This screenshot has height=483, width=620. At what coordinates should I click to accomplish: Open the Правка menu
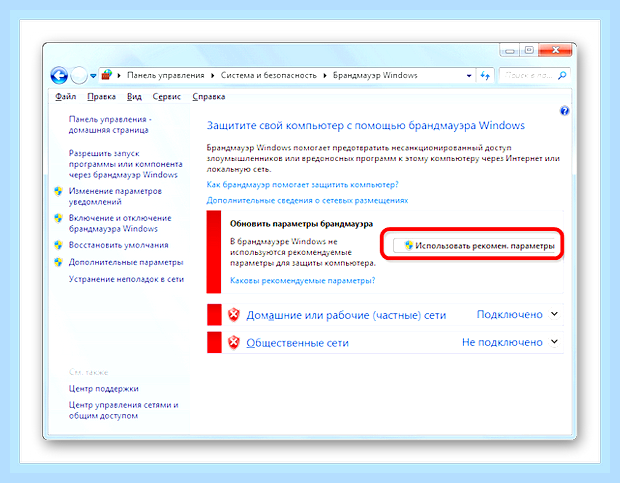coord(101,96)
